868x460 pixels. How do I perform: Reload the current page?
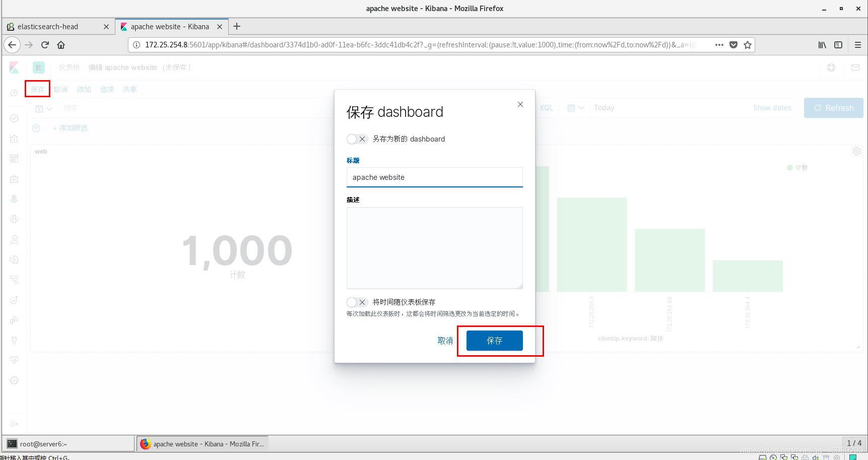pyautogui.click(x=45, y=45)
